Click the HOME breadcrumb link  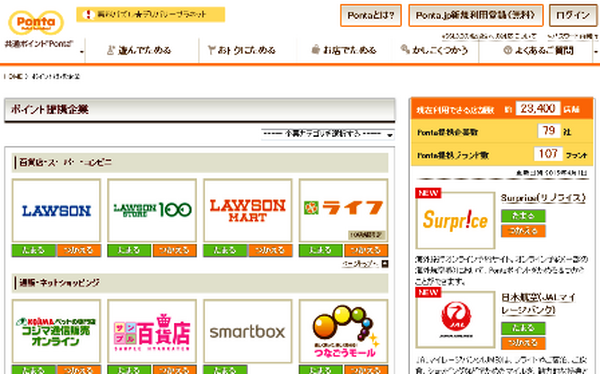[15, 77]
